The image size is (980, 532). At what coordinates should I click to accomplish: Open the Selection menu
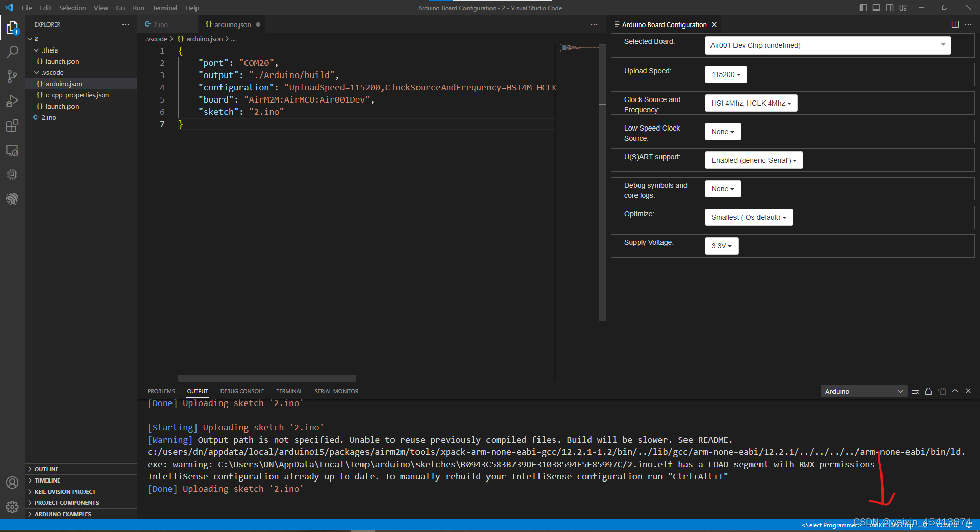(72, 8)
